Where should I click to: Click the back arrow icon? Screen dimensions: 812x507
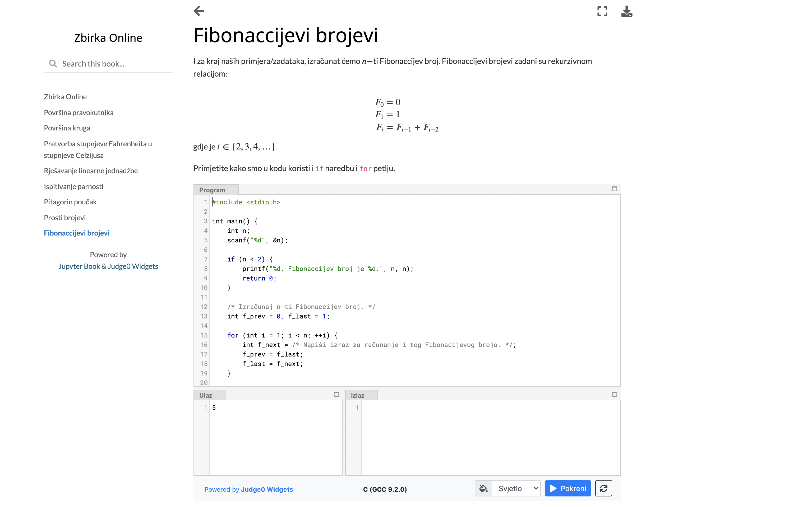pyautogui.click(x=199, y=11)
